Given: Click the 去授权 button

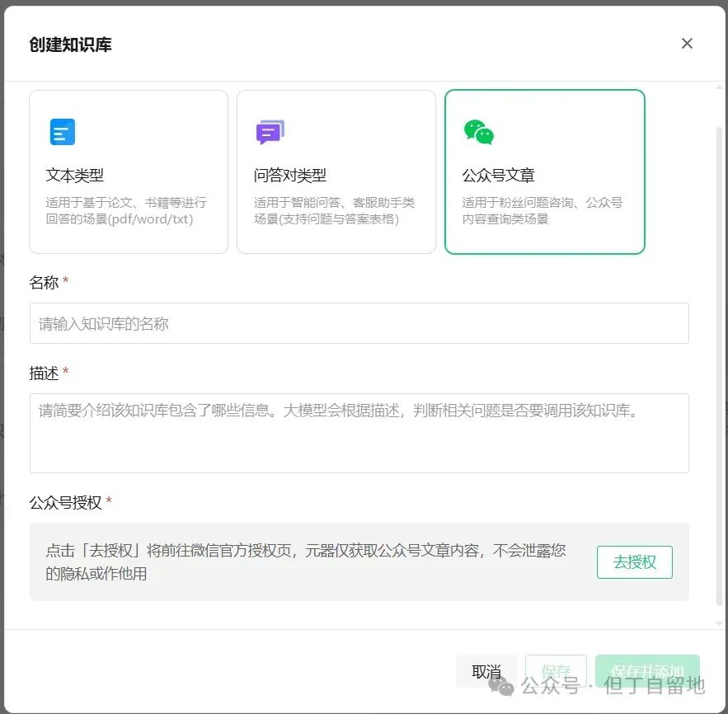Looking at the screenshot, I should click(x=634, y=562).
